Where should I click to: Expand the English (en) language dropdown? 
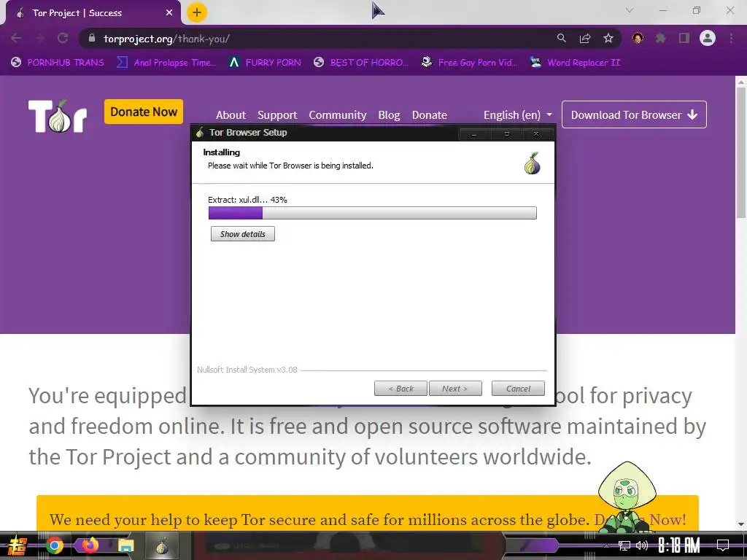point(518,114)
